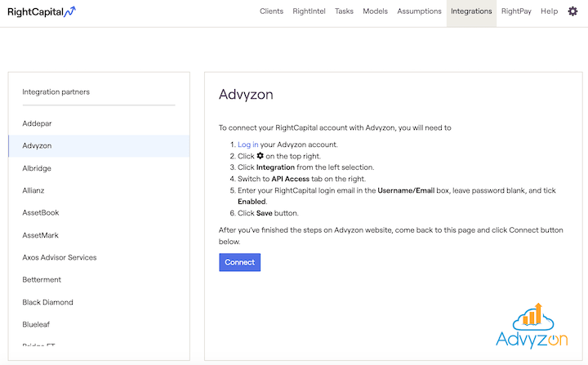Click the bold 'Username/Email' text
The height and width of the screenshot is (365, 588).
click(406, 190)
